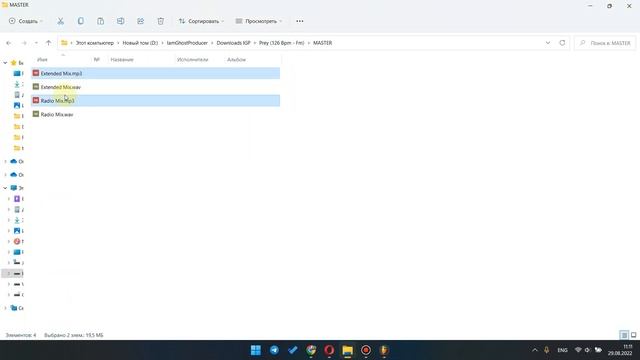The height and width of the screenshot is (360, 640).
Task: Navigate to IamGhostProducer in the breadcrumb
Action: pos(187,43)
